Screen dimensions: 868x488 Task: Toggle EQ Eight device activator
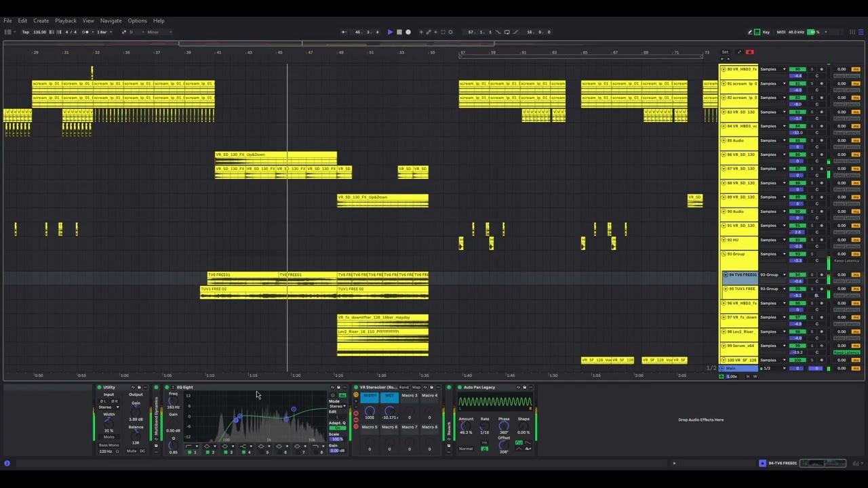tap(167, 388)
